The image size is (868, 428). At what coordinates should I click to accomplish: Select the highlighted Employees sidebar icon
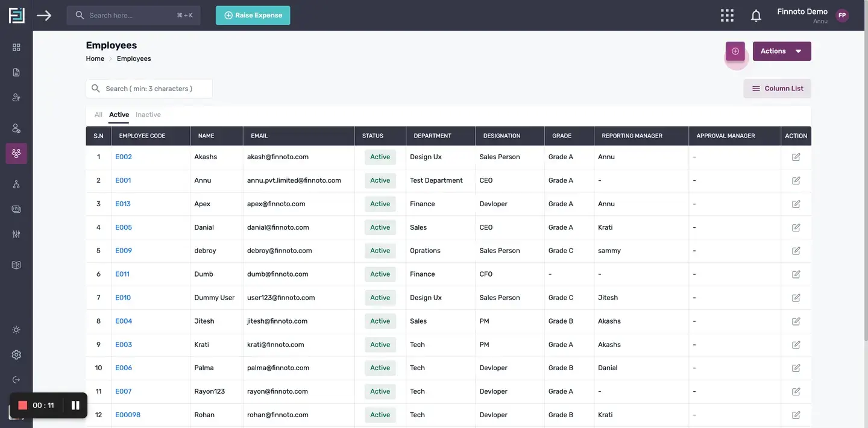(16, 153)
